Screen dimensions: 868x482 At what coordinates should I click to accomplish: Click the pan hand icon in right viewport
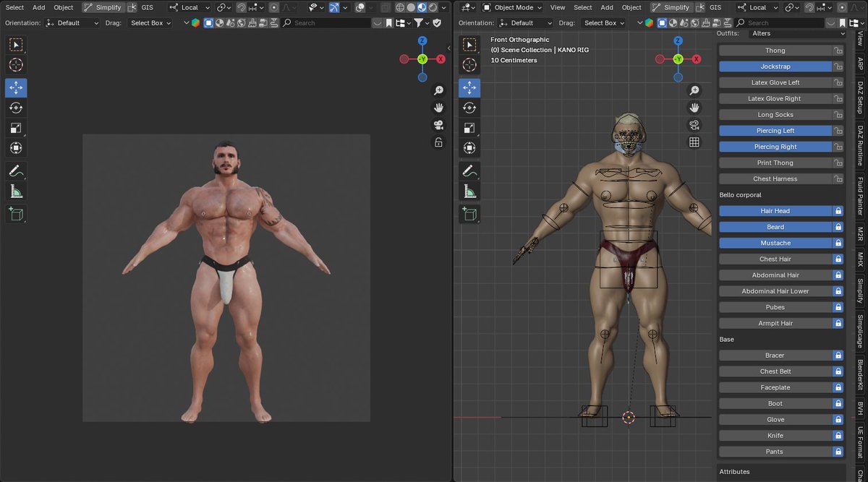pos(694,108)
